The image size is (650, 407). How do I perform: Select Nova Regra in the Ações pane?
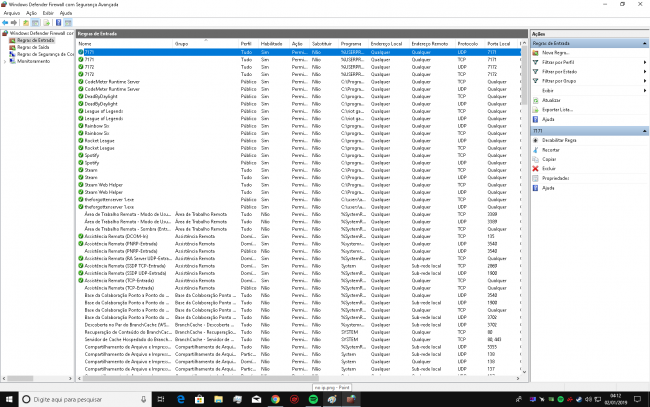click(555, 53)
